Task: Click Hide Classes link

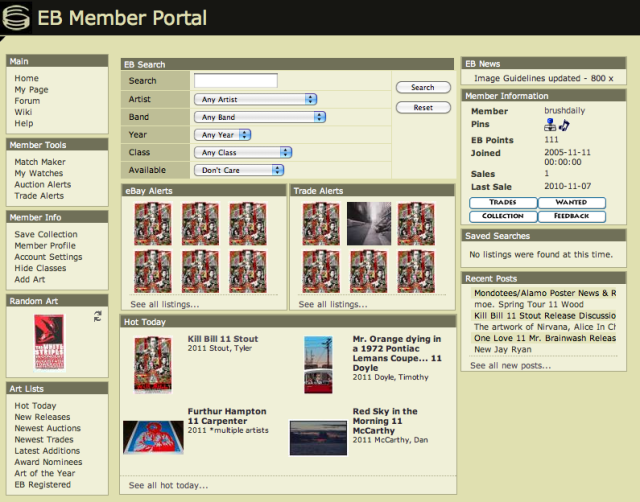Action: pyautogui.click(x=40, y=268)
